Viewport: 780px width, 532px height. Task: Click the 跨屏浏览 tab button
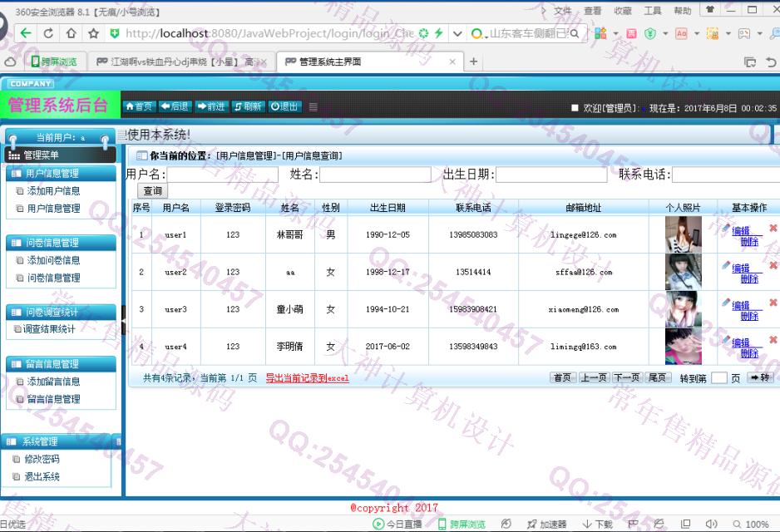(x=55, y=62)
